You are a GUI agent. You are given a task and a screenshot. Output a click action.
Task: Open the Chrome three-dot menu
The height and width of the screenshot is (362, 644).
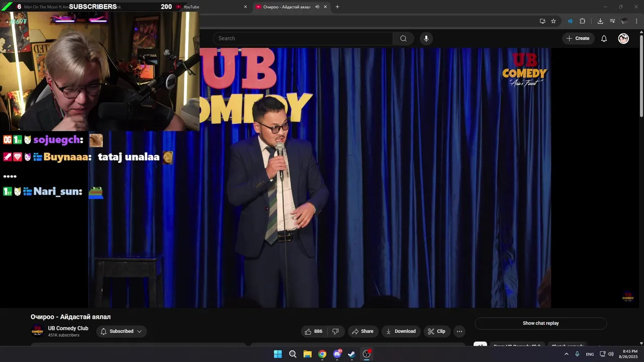tap(636, 21)
